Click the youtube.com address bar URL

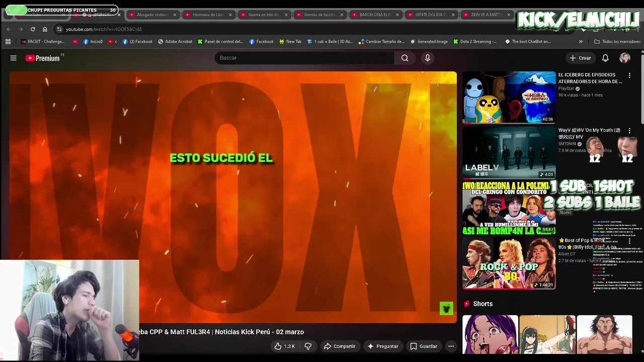104,29
